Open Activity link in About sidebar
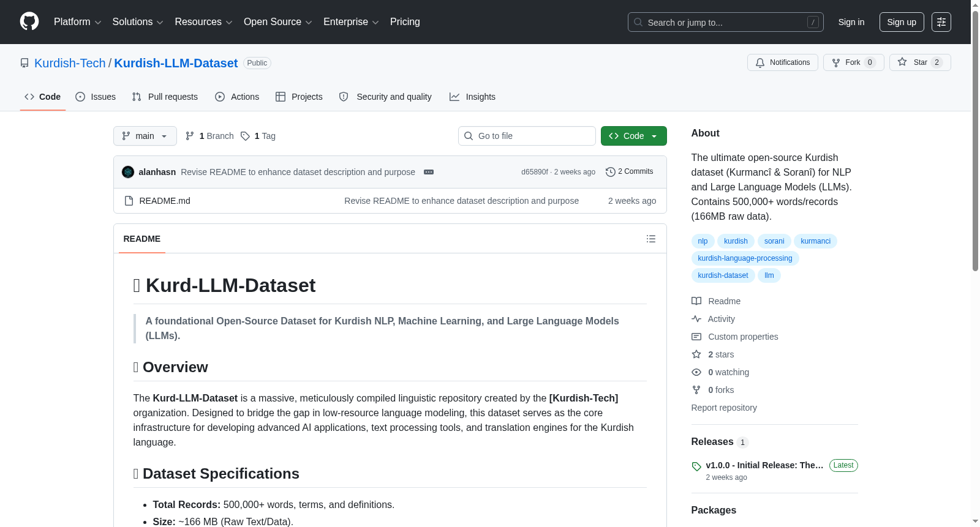The width and height of the screenshot is (980, 527). (713, 319)
